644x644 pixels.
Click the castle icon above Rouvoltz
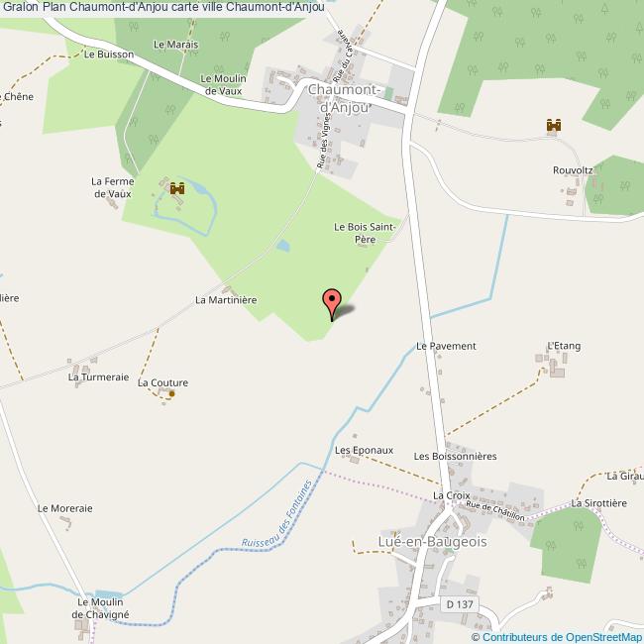coord(554,125)
